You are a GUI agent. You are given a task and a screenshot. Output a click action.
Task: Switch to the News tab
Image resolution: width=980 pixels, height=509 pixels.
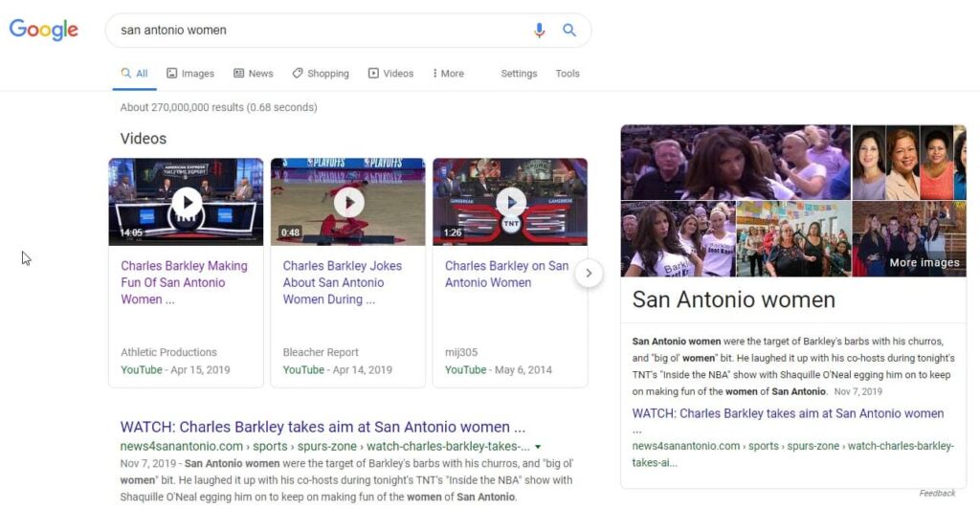tap(253, 73)
